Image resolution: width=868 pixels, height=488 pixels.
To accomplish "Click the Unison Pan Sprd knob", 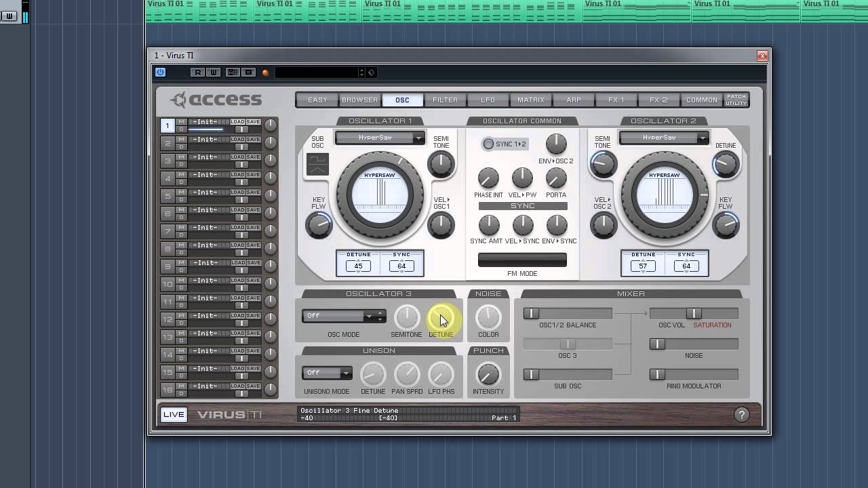I will pos(407,374).
